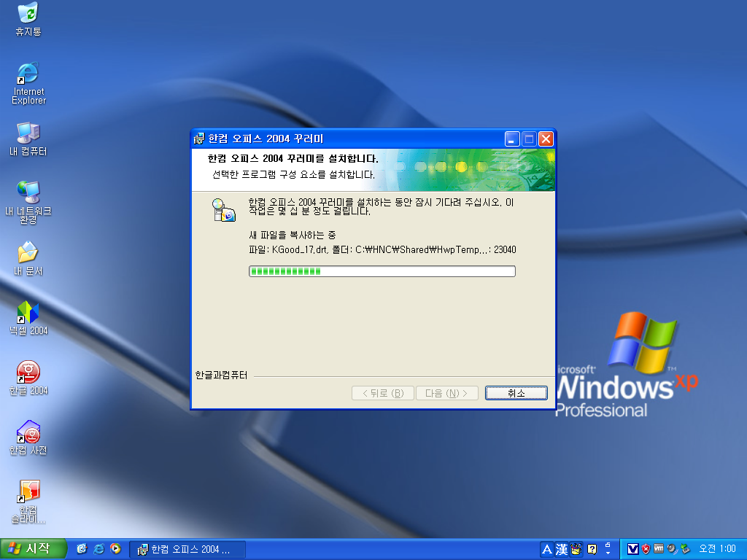Select the 한글 2004 desktop shortcut
The image size is (747, 560).
(28, 378)
